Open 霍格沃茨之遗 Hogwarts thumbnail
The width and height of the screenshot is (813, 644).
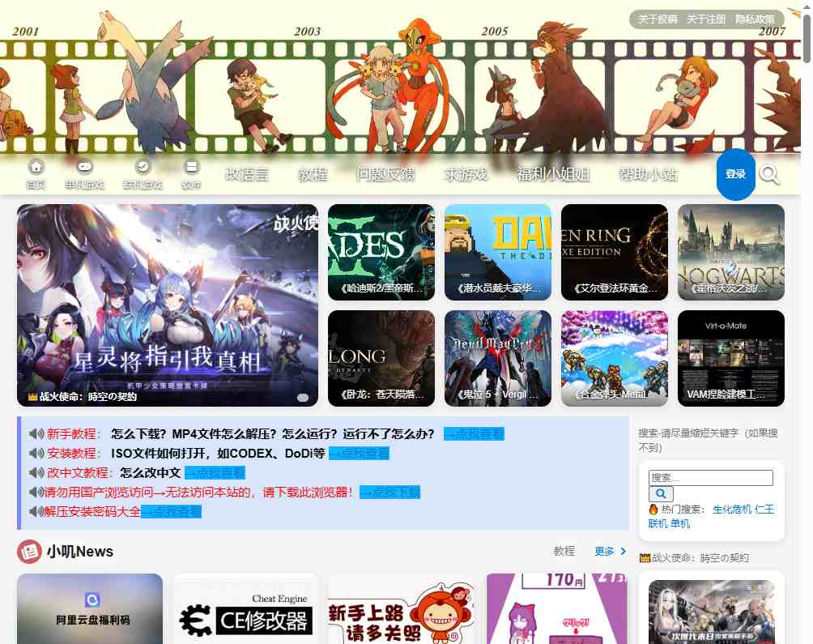point(731,253)
